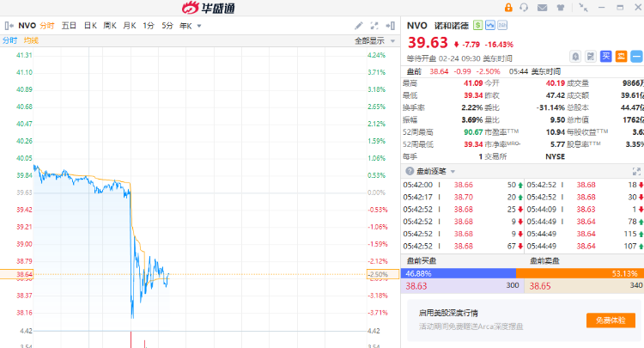Image resolution: width=644 pixels, height=348 pixels.
Task: Switch to 五日 chart tab
Action: 69,26
